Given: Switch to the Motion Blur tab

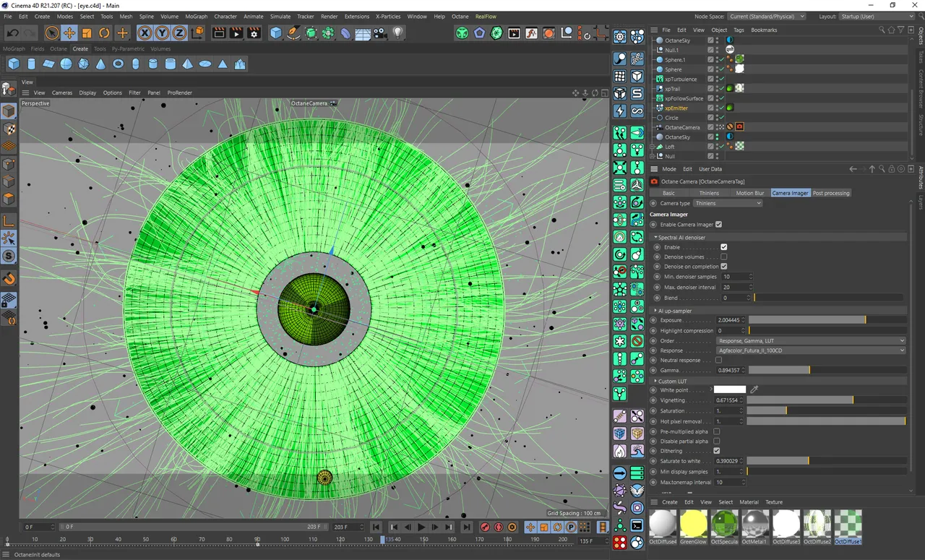Looking at the screenshot, I should [x=750, y=193].
